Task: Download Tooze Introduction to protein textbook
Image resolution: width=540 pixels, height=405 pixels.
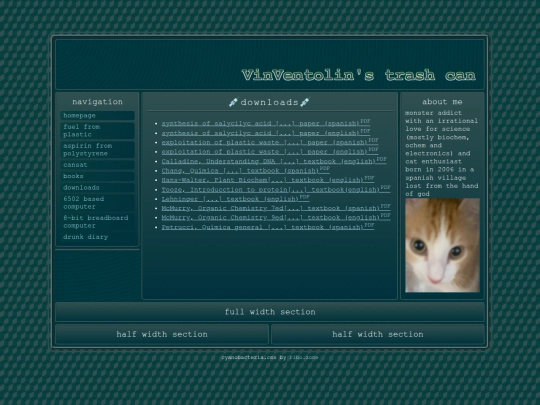Action: [276, 189]
